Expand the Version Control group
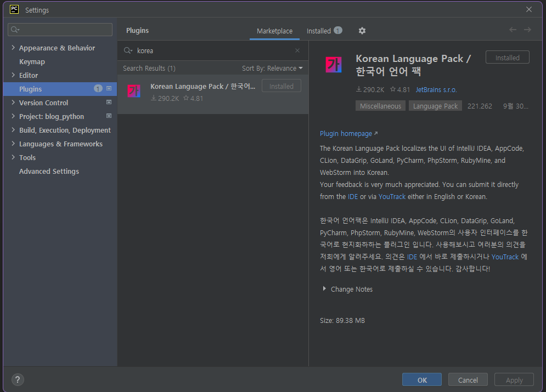Image resolution: width=546 pixels, height=392 pixels. click(13, 103)
